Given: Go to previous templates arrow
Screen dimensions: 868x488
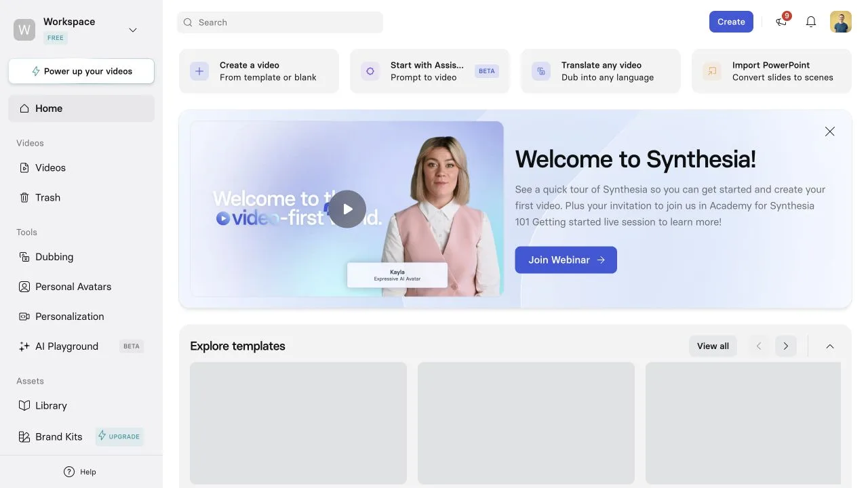Looking at the screenshot, I should pos(759,346).
